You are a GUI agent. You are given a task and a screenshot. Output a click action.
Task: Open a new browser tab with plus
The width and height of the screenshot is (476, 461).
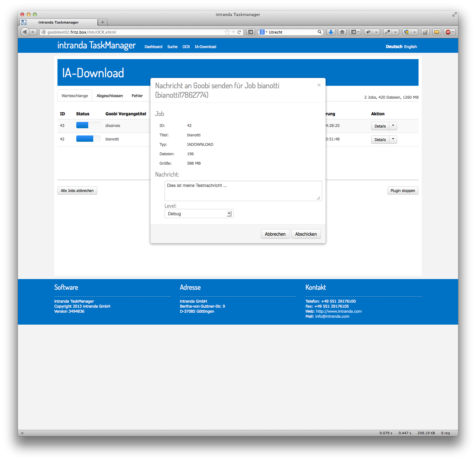pyautogui.click(x=103, y=22)
